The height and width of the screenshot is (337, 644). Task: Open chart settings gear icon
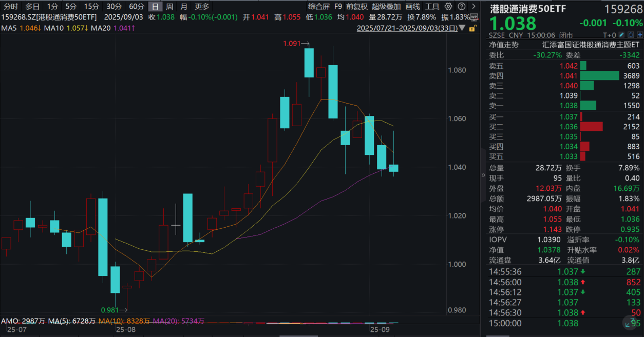[x=448, y=7]
